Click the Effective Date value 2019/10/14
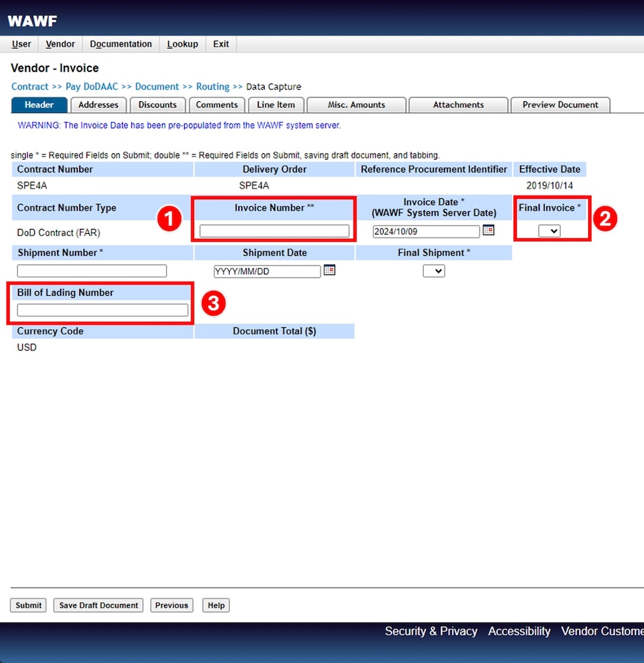644x663 pixels. (x=549, y=185)
